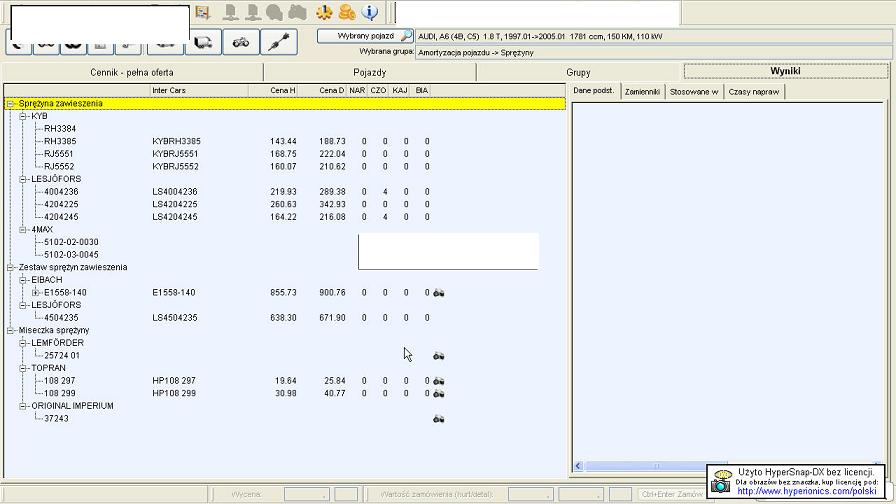Open the schedule board icon in top toolbar
Screen dimensions: 896x504
202,11
